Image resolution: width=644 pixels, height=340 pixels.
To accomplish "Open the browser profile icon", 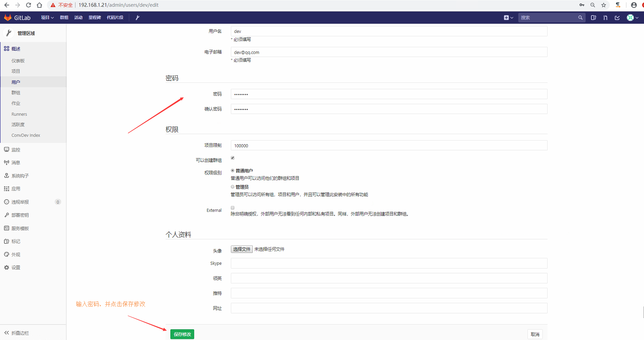I will (x=634, y=5).
